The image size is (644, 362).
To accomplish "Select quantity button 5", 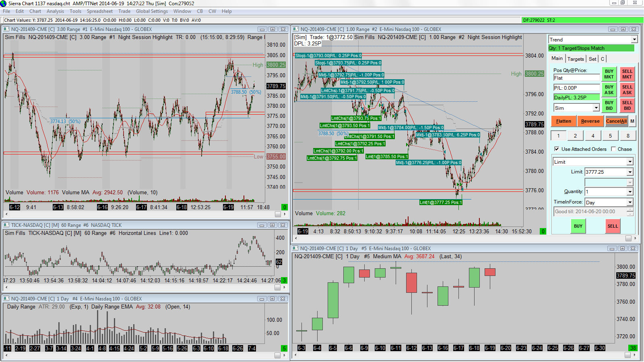I will click(610, 136).
